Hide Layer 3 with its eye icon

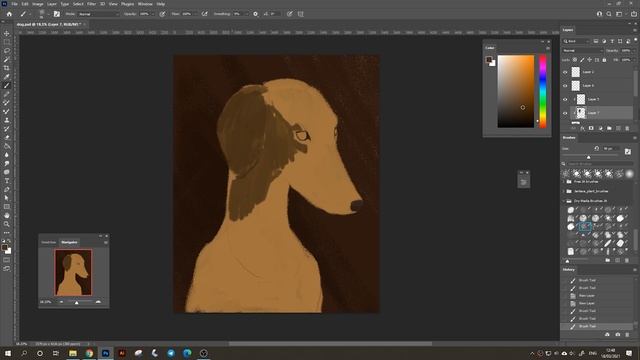pos(565,99)
